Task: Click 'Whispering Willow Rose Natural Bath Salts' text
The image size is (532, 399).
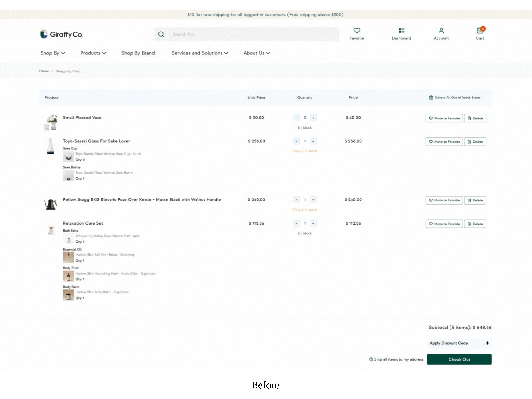Action: (x=108, y=236)
